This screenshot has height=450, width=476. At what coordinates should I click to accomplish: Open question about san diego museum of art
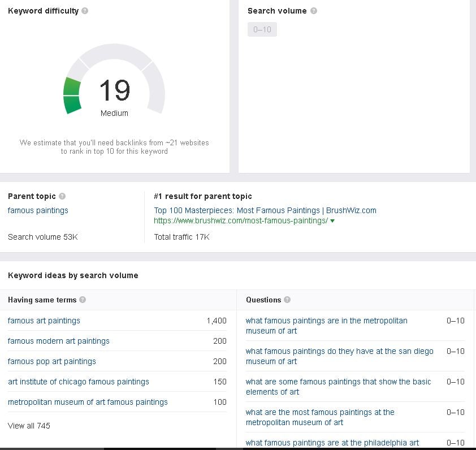(x=339, y=356)
